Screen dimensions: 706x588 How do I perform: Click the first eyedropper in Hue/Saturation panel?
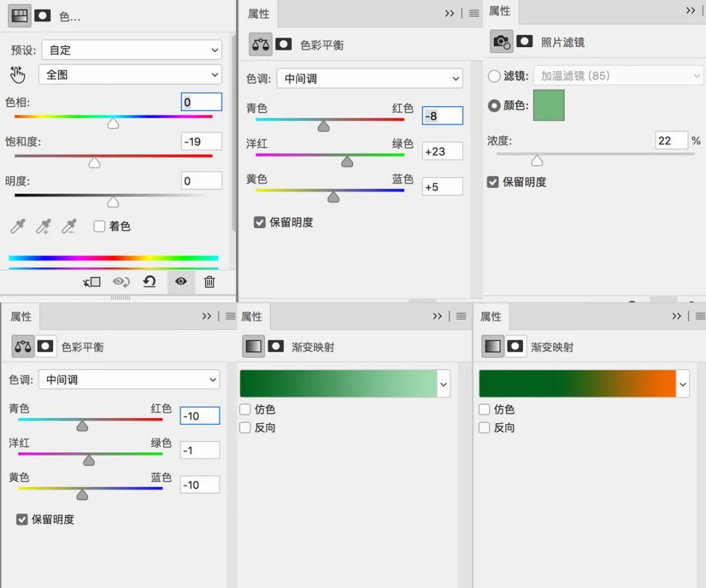18,227
